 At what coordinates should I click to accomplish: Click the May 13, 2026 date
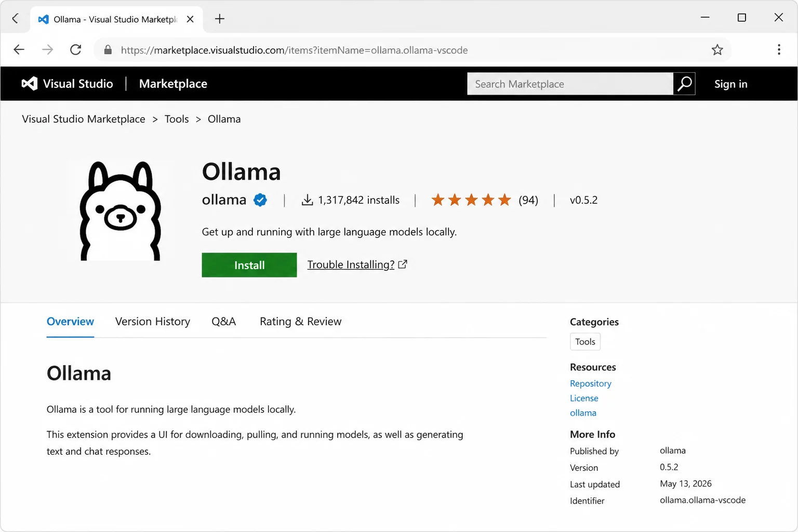tap(686, 484)
